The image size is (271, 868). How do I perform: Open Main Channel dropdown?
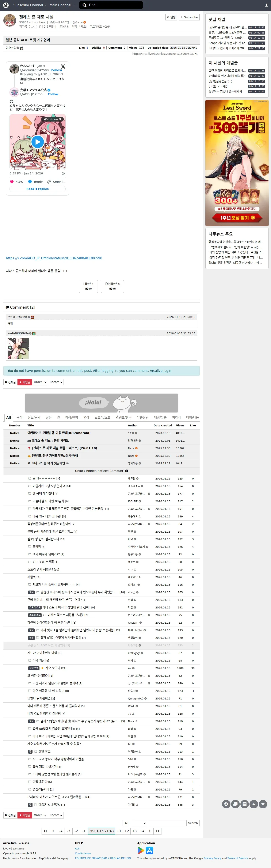[62, 5]
